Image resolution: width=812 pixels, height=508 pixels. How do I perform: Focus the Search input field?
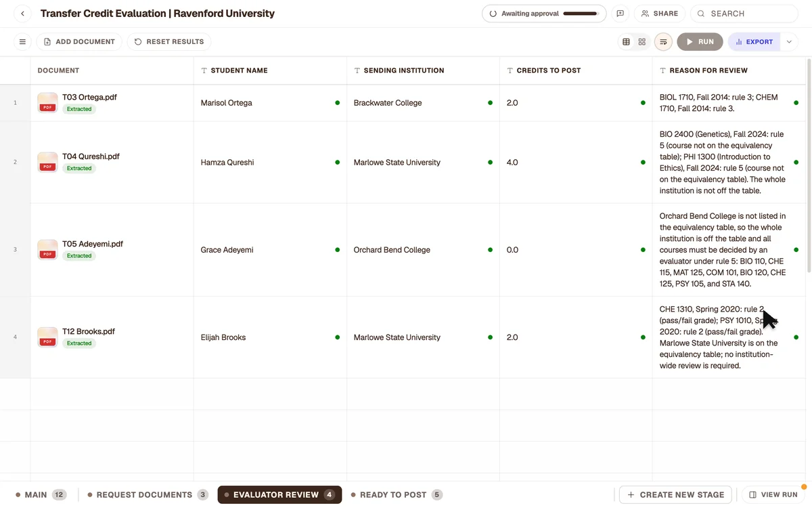[x=744, y=14]
